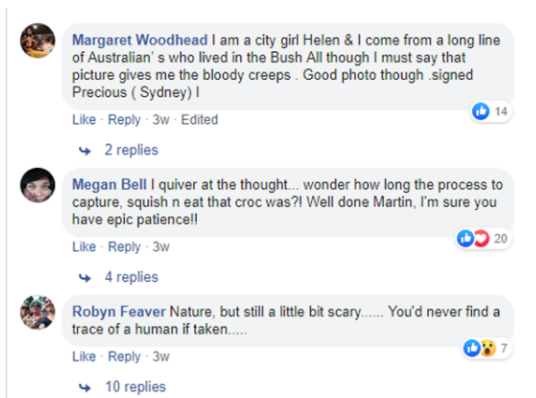
Task: Click the heart reaction icon on Megan's comment
Action: (x=481, y=238)
